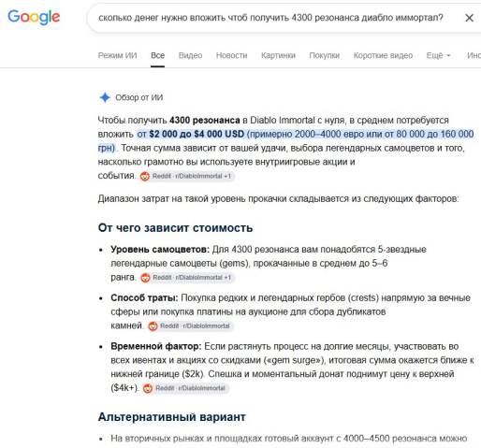Click the «Альтернативный вариант» heading
Screen dimensions: 481x448
(x=172, y=417)
